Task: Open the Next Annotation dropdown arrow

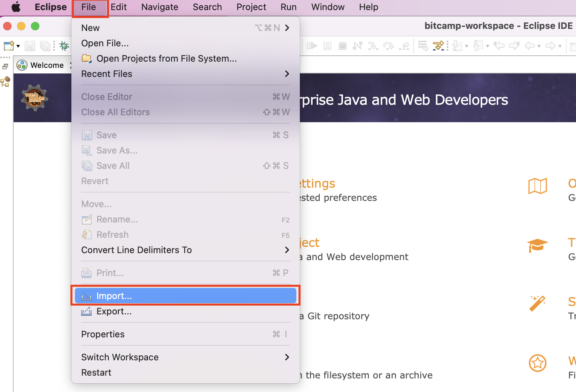Action: [x=467, y=46]
